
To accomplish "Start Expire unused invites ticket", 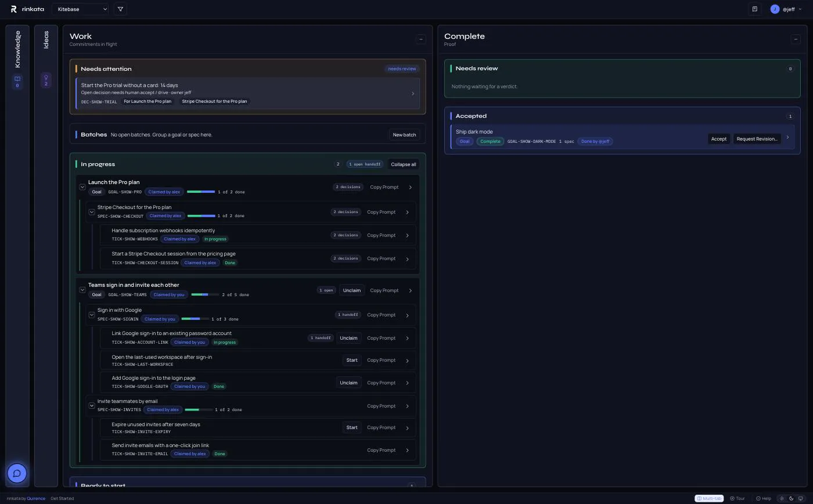I will point(352,427).
